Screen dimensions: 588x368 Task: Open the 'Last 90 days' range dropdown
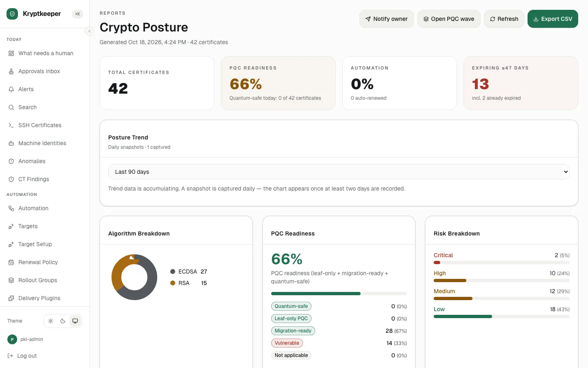(339, 172)
